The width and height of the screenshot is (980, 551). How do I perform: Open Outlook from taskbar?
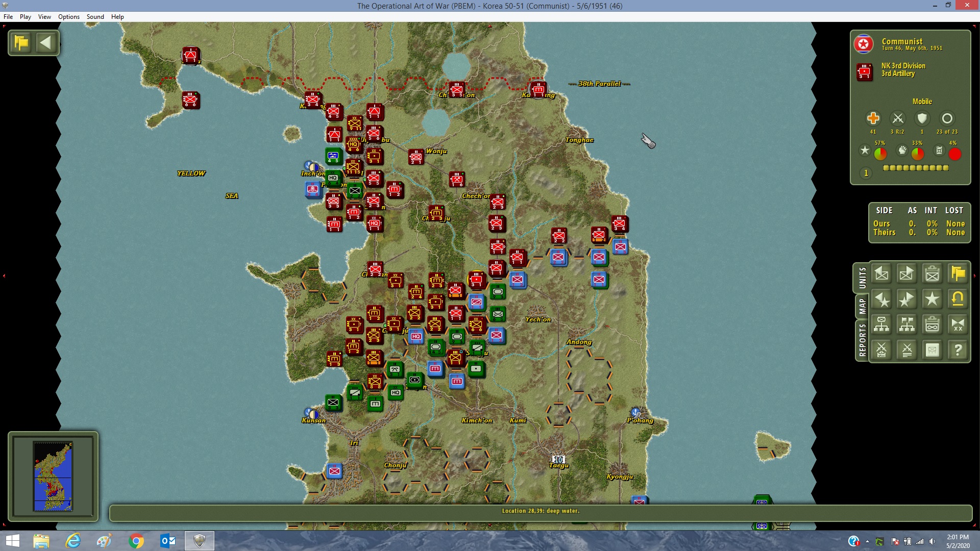[168, 541]
